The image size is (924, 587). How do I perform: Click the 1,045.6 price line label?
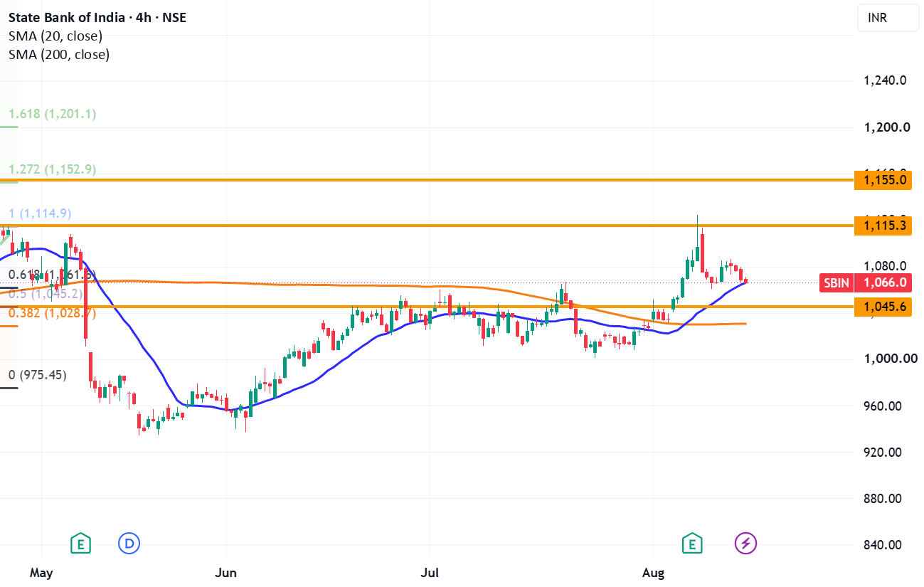tap(884, 307)
